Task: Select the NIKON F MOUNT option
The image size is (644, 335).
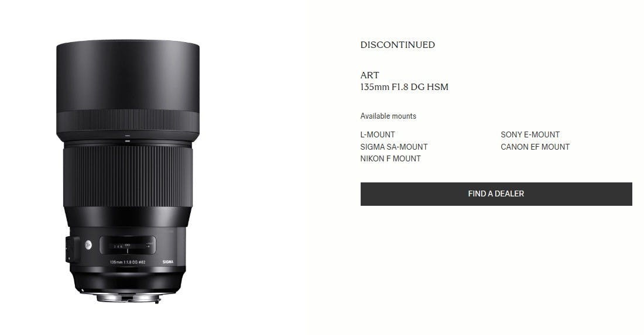Action: click(x=390, y=158)
